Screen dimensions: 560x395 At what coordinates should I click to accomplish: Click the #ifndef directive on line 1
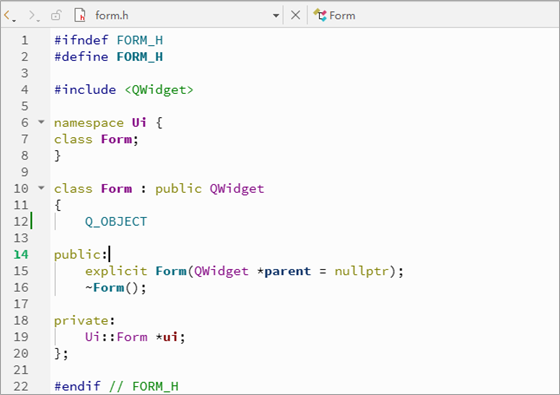[81, 40]
